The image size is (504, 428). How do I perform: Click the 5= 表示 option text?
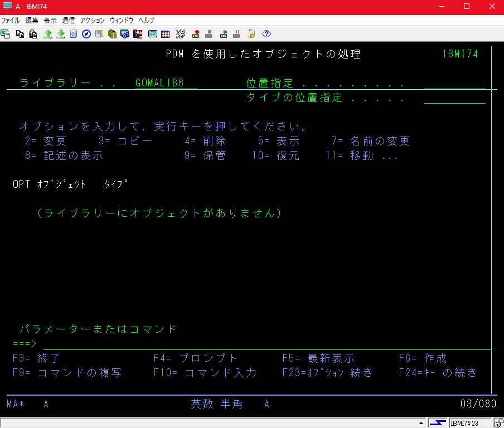(279, 141)
